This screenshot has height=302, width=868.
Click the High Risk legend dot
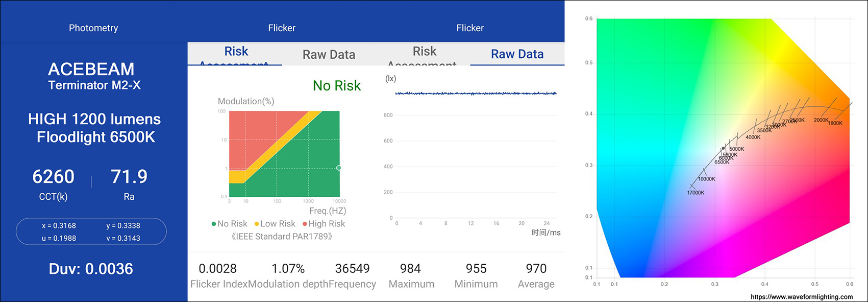click(x=305, y=224)
